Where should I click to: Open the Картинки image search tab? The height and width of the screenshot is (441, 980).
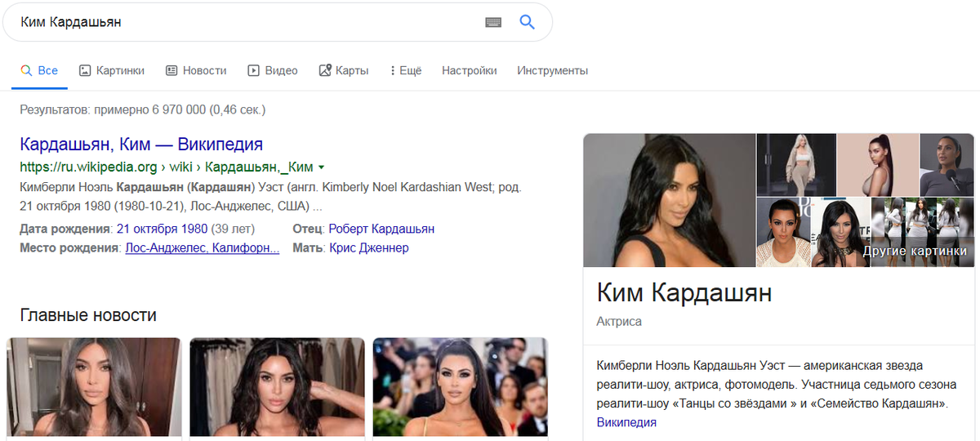[x=112, y=71]
